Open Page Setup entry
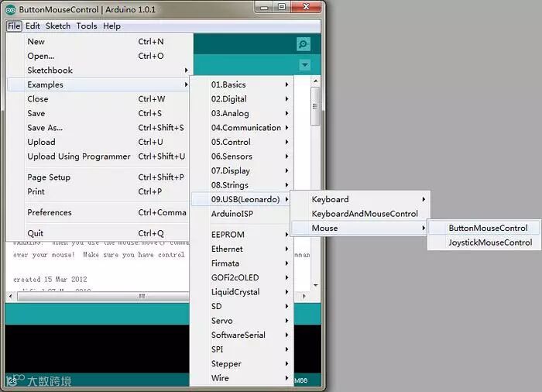 coord(98,177)
